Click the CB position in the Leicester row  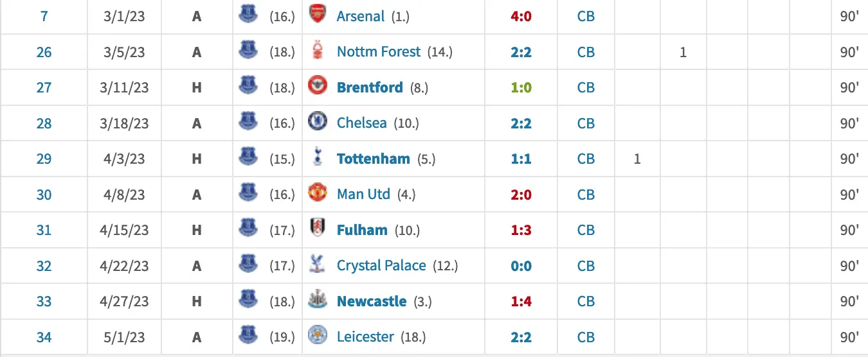586,337
